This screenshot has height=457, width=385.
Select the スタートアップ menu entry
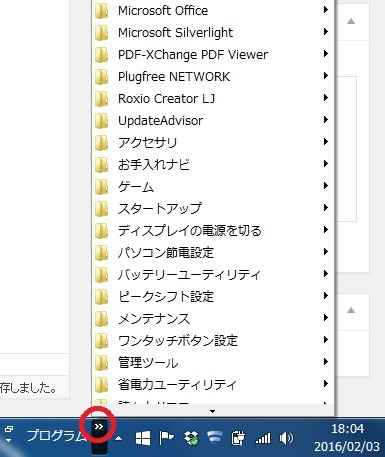pyautogui.click(x=212, y=208)
